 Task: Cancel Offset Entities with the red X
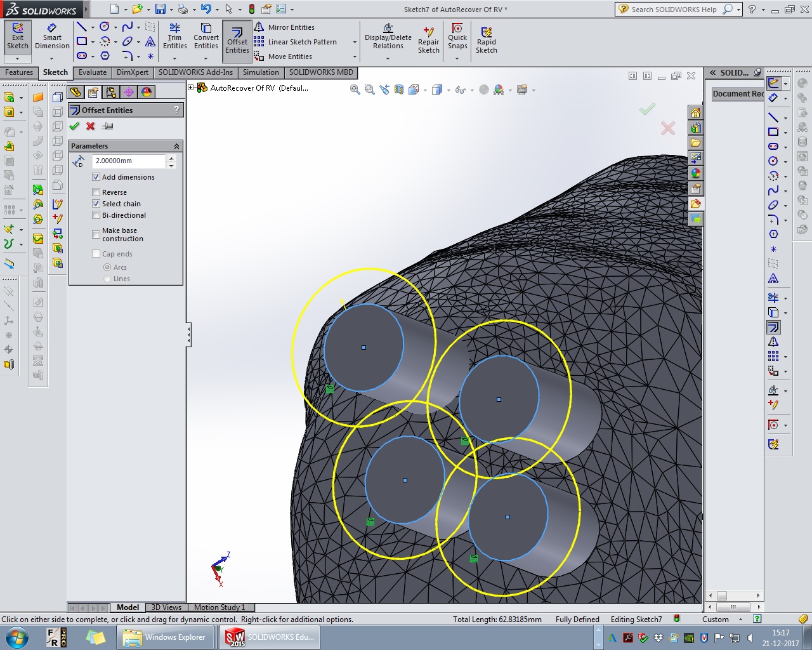click(91, 126)
